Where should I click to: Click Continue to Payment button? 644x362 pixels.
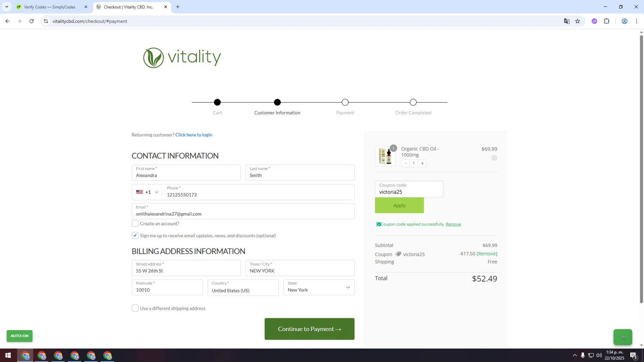310,329
